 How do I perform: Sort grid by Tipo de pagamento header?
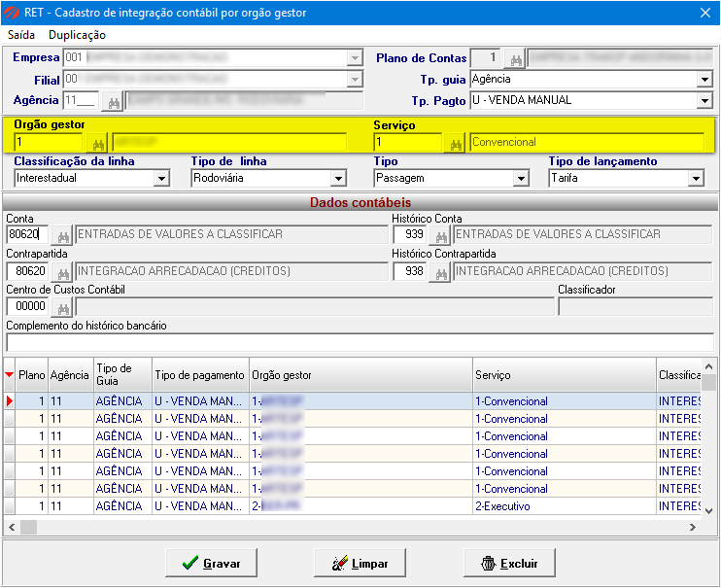pos(200,375)
